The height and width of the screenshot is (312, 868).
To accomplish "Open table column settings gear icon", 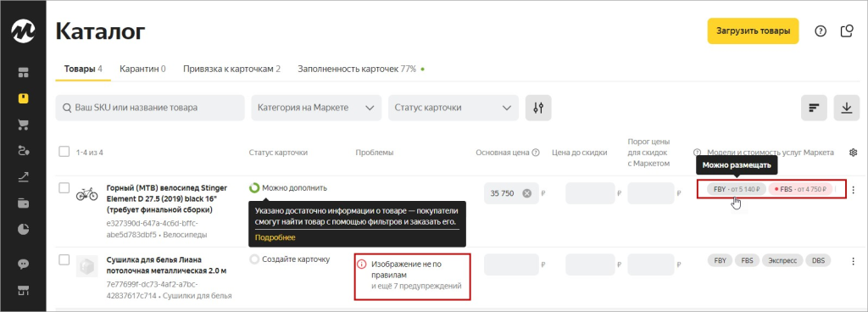I will pyautogui.click(x=853, y=153).
